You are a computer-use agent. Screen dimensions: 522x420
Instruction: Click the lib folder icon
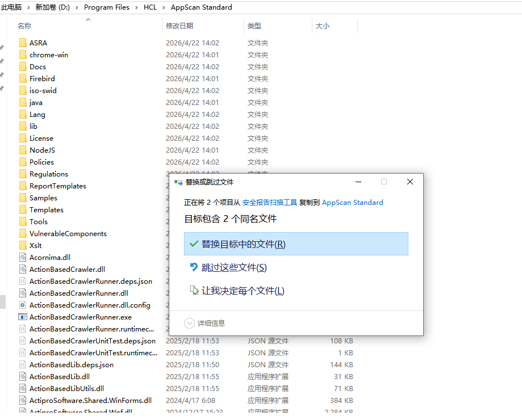(23, 127)
